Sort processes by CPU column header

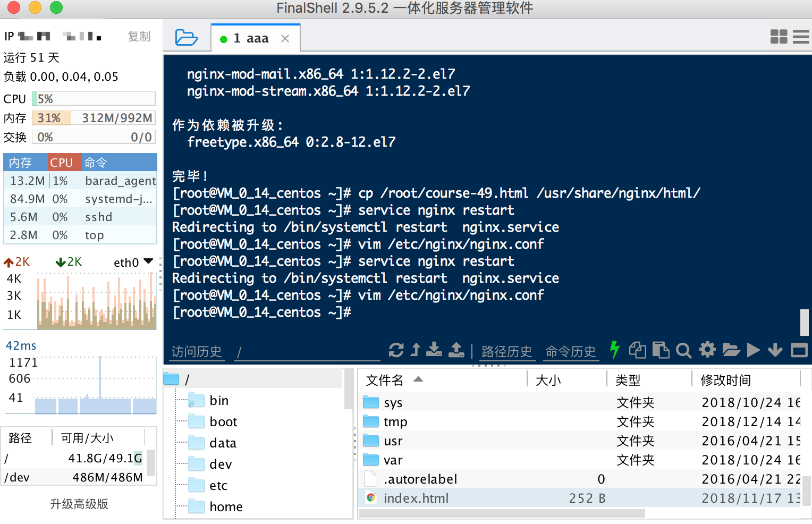[64, 162]
